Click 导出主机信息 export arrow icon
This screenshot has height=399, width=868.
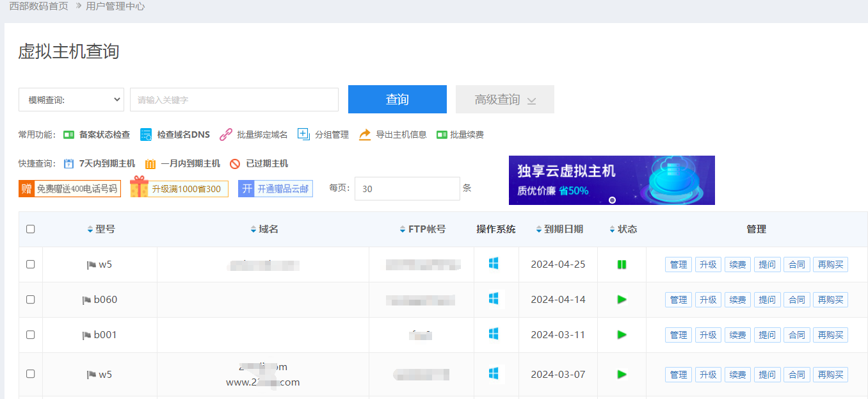pyautogui.click(x=365, y=134)
